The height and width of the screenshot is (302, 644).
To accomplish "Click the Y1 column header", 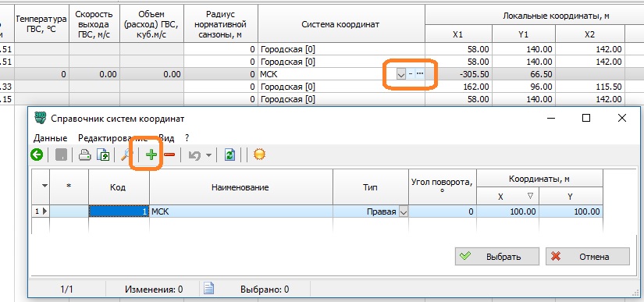I will [523, 34].
